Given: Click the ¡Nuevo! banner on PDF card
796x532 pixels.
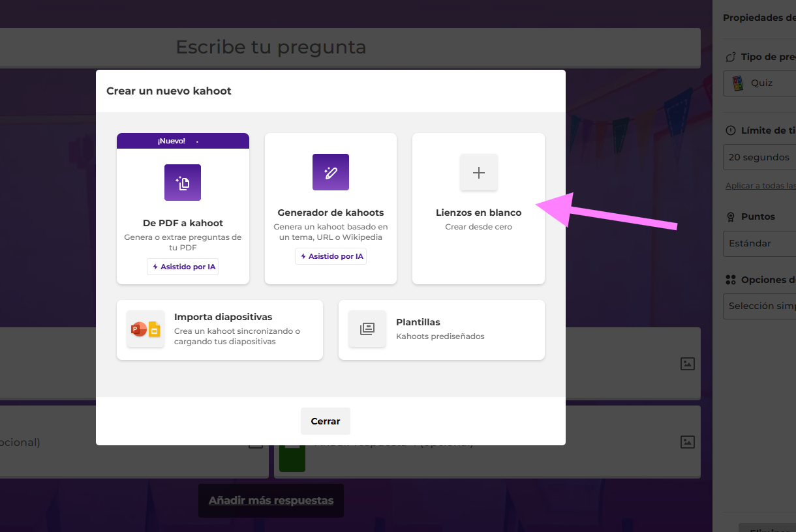Looking at the screenshot, I should [183, 141].
